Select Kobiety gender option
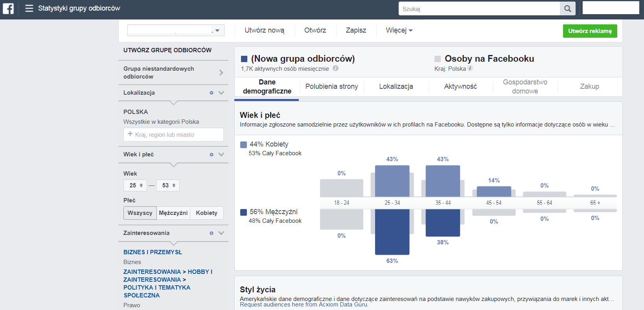 tap(207, 213)
